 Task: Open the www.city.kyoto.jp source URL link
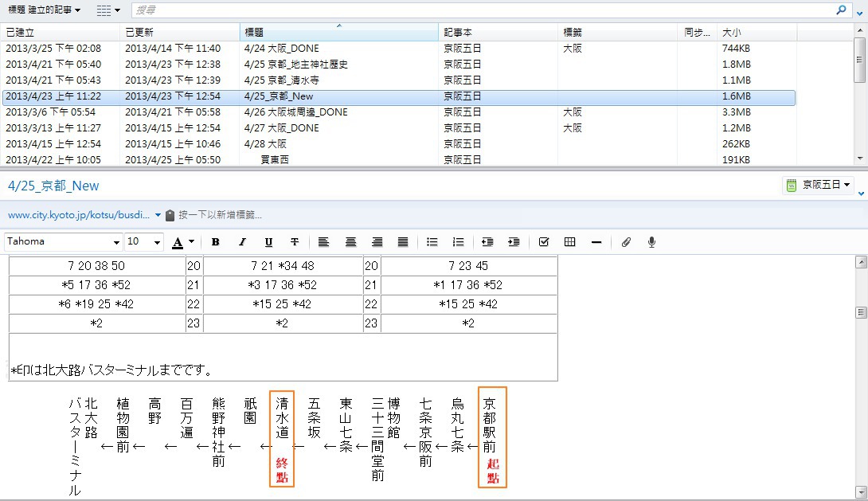[79, 215]
